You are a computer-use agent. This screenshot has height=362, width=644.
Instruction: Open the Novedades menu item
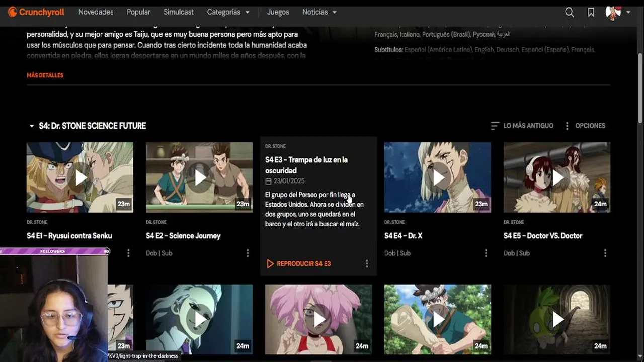coord(96,12)
